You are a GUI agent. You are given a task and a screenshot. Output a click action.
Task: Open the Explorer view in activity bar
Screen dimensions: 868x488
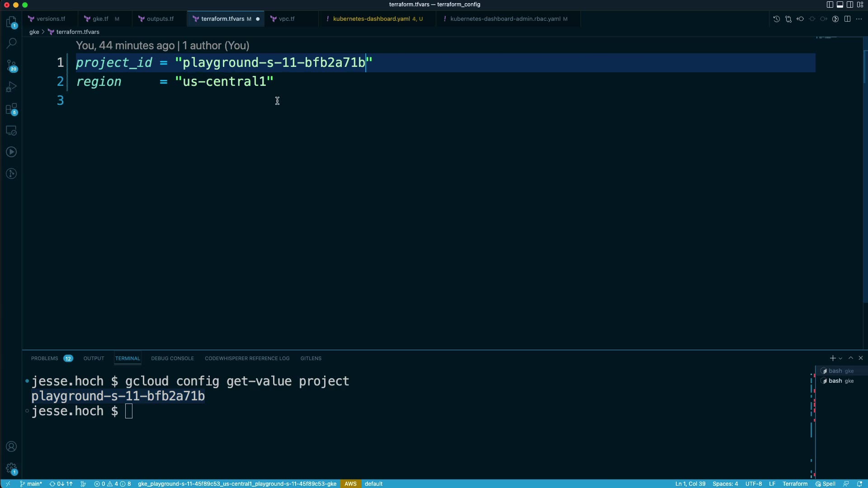12,22
